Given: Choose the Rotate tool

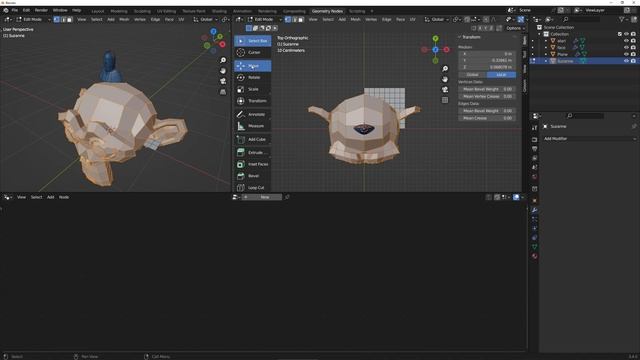Looking at the screenshot, I should (253, 77).
